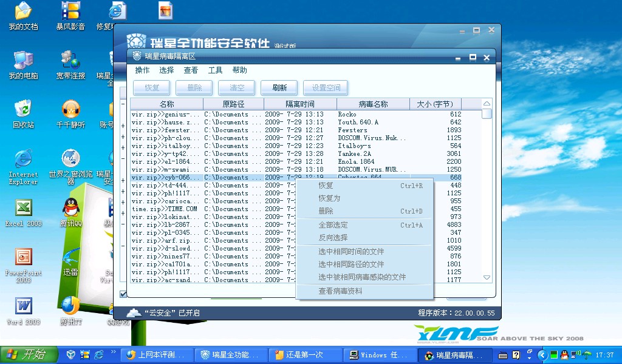This screenshot has width=622, height=364.
Task: Click the list scrollbar down arrow
Action: pyautogui.click(x=487, y=278)
